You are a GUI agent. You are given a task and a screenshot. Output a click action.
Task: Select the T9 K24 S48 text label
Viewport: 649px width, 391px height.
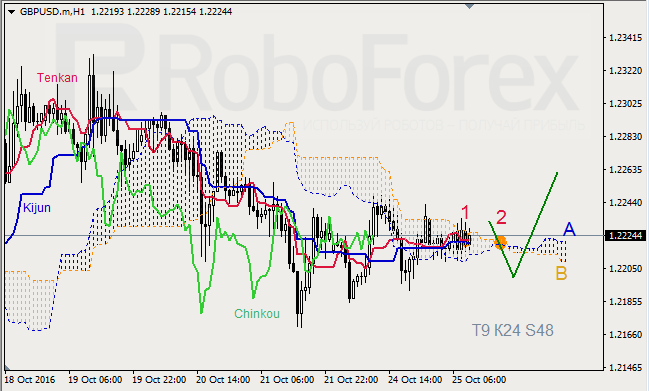coord(513,330)
